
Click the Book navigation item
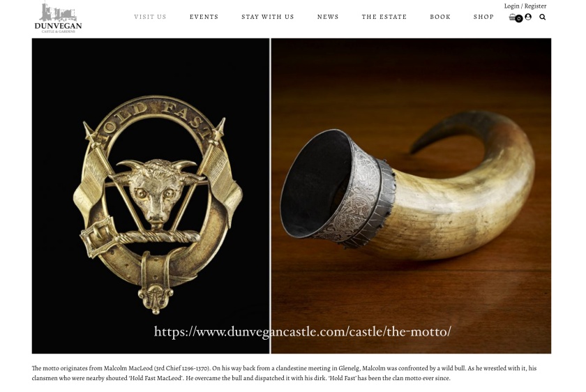440,17
